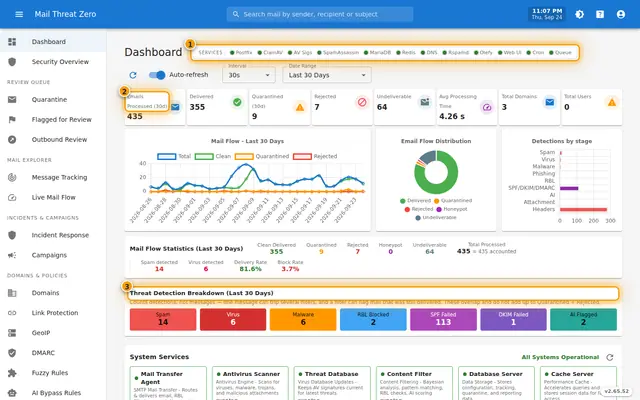Click the SpamAssassin service status indicator

pyautogui.click(x=338, y=53)
